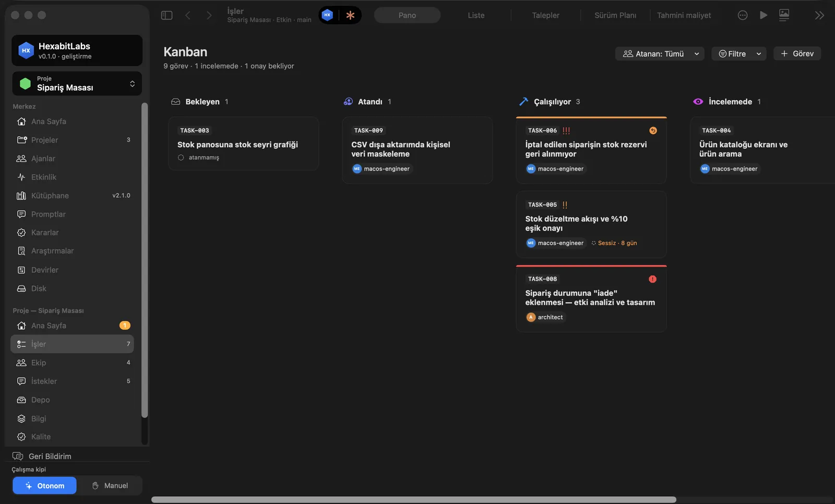Open İstekler in the project sidebar
The height and width of the screenshot is (504, 835).
click(x=72, y=381)
